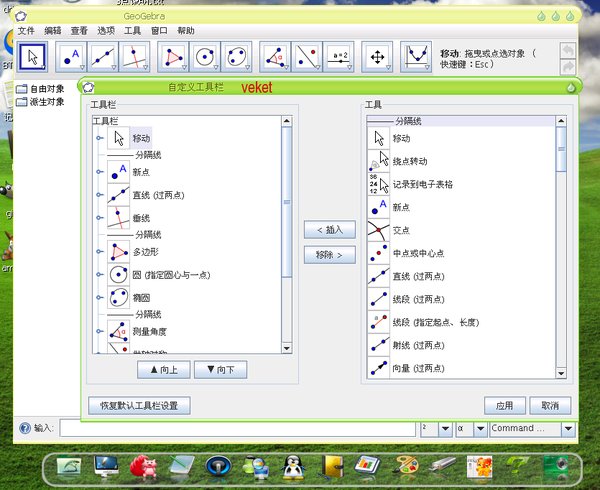This screenshot has width=600, height=490.
Task: Open the 文件 menu
Action: click(x=26, y=31)
